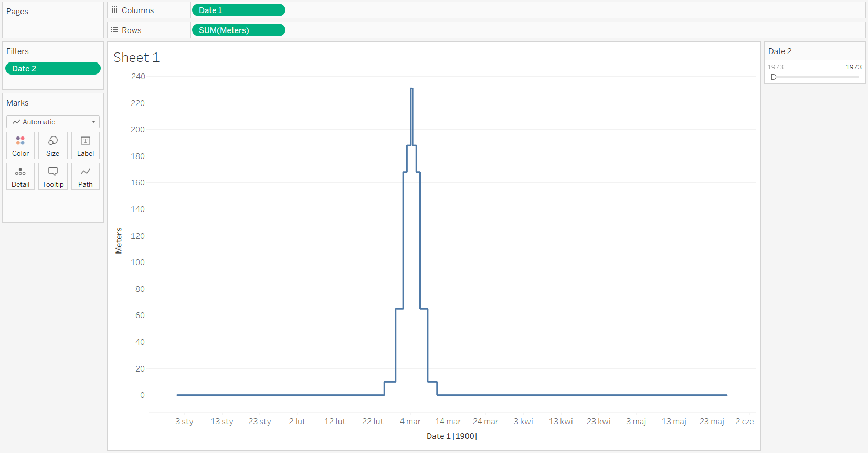Open the Label marks card

point(86,145)
